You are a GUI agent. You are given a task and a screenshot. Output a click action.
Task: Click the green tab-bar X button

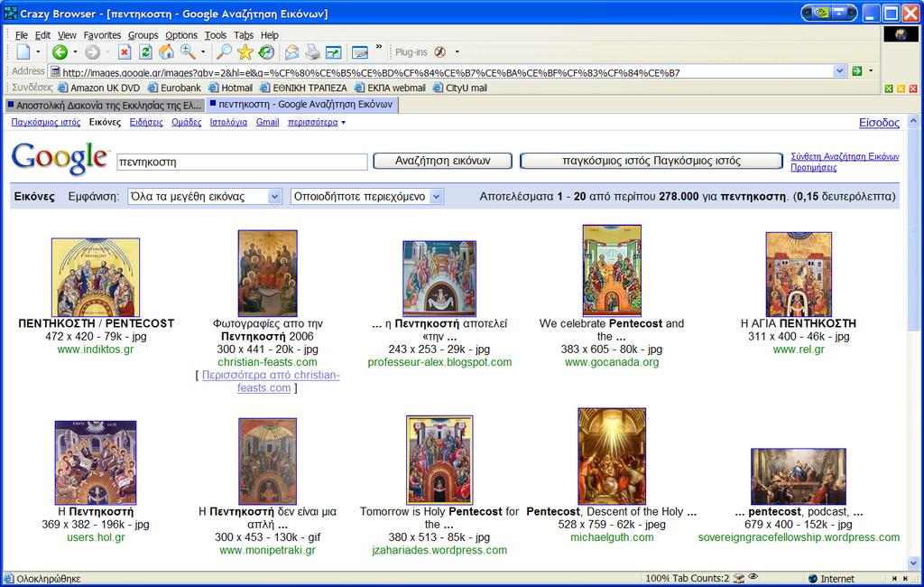tap(889, 89)
